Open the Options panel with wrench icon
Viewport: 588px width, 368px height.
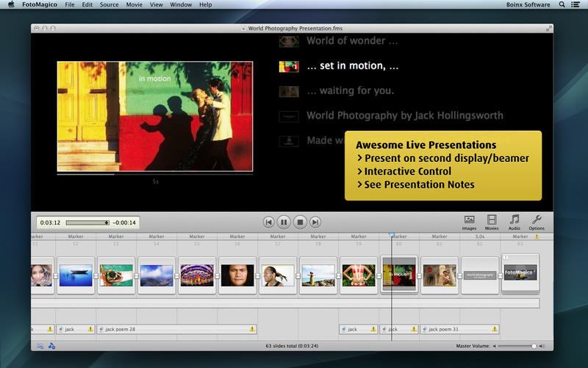pos(537,222)
